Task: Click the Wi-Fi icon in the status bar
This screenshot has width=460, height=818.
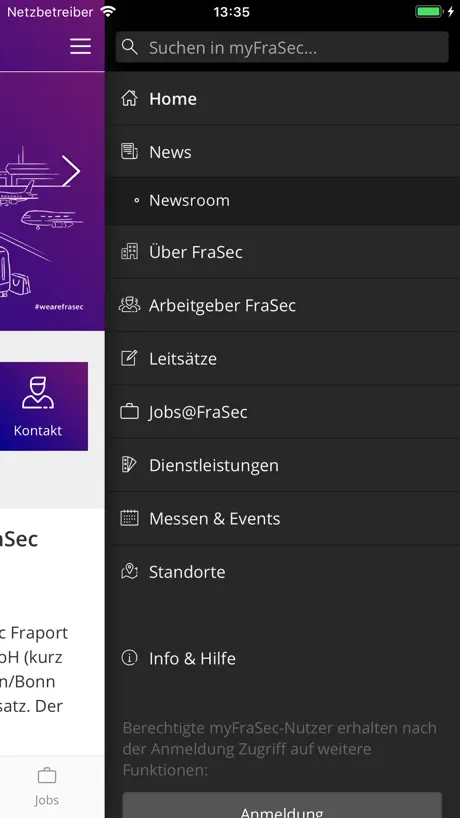Action: click(108, 11)
